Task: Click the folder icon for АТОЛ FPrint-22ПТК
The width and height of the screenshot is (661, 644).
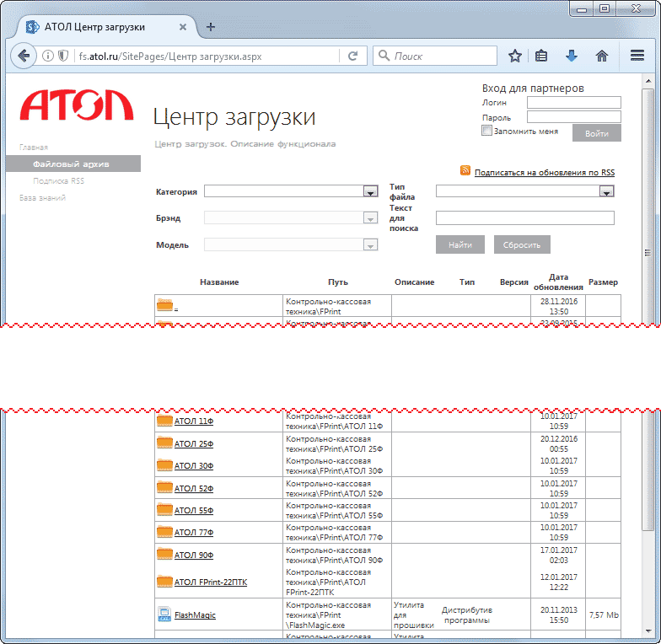Action: (x=164, y=582)
